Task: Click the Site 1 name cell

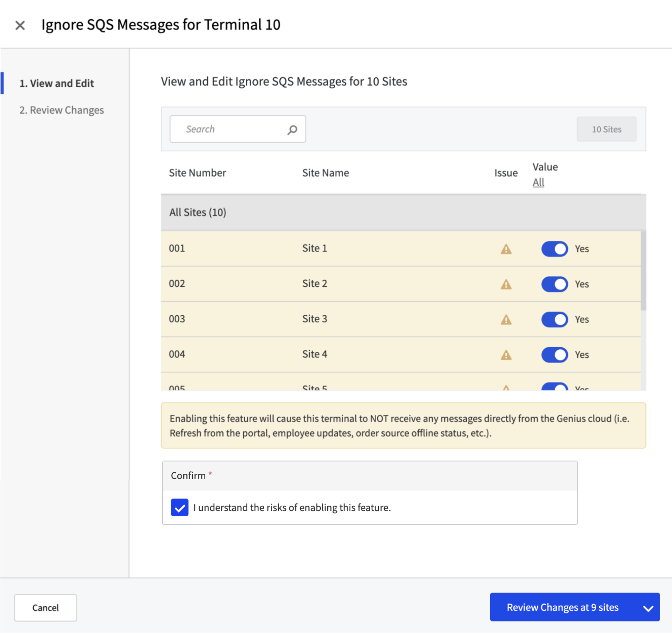Action: [314, 248]
